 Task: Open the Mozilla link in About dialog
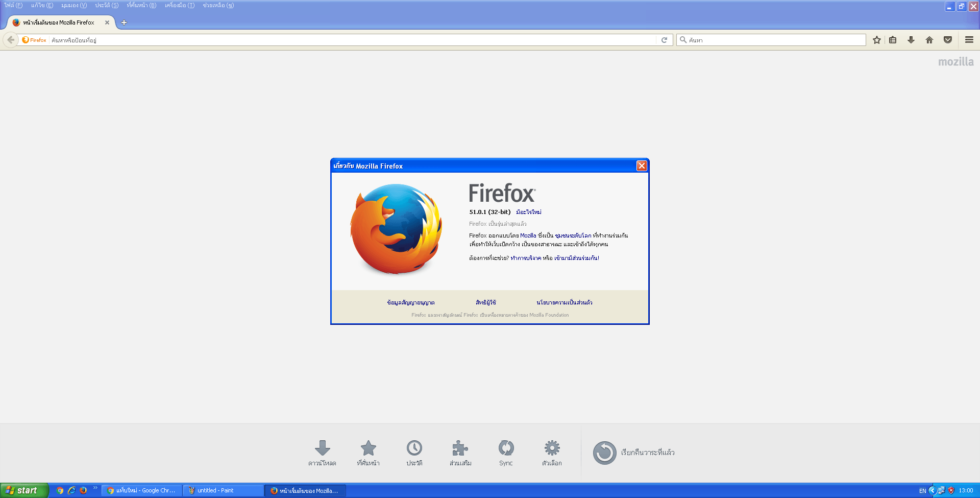[x=528, y=235]
